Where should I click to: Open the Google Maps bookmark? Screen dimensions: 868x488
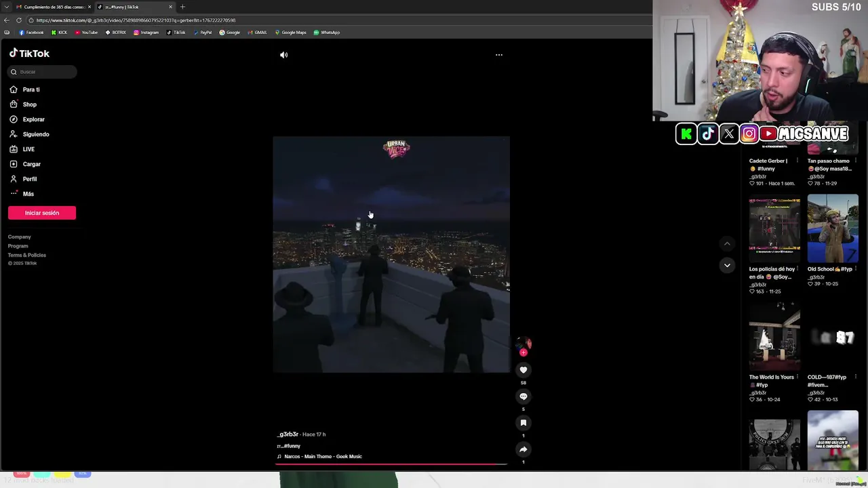290,33
